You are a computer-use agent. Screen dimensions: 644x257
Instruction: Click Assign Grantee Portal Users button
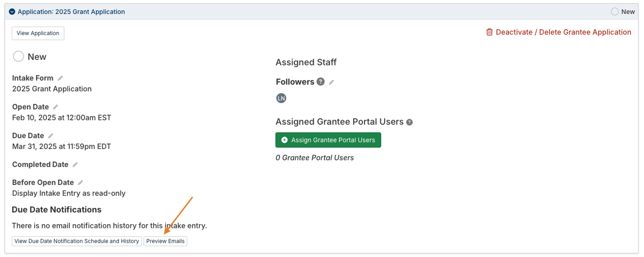click(x=328, y=140)
